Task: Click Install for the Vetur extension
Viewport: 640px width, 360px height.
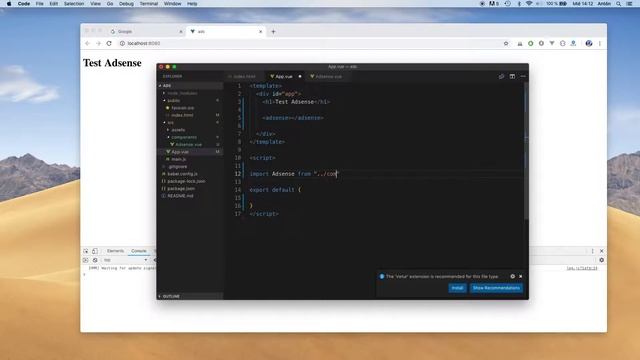Action: coord(457,288)
